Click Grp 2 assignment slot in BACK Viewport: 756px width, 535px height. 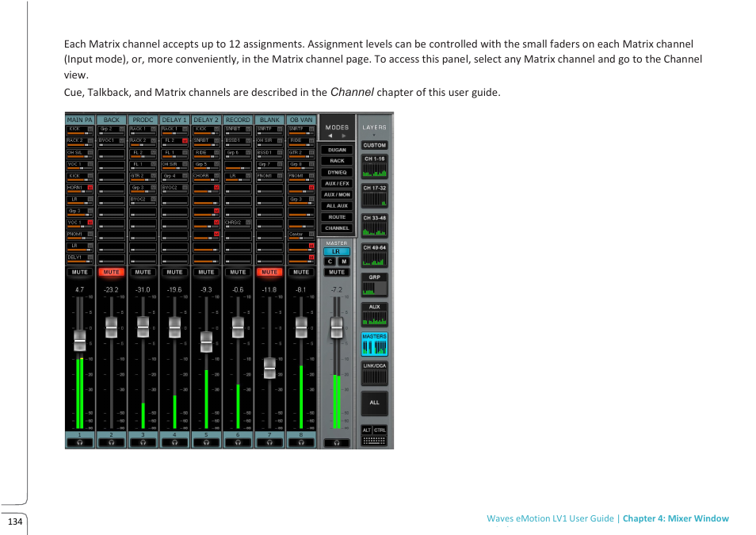pyautogui.click(x=112, y=130)
